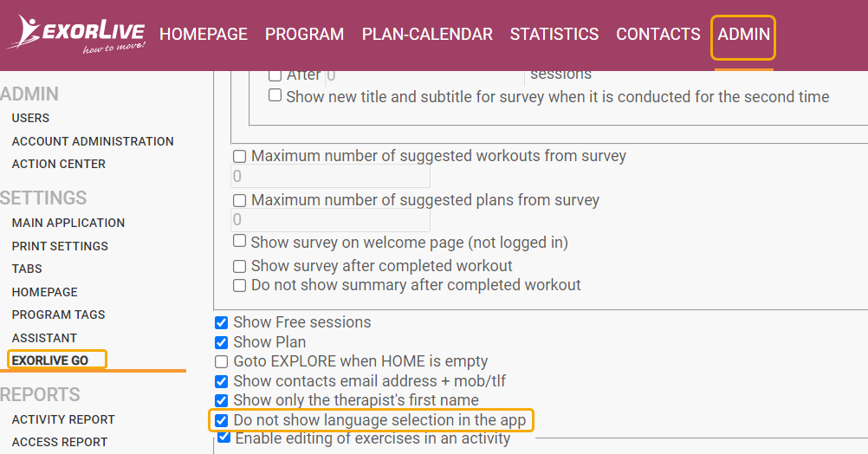Screen dimensions: 868x454
Task: Switch to STATISTICS tab
Action: (554, 35)
